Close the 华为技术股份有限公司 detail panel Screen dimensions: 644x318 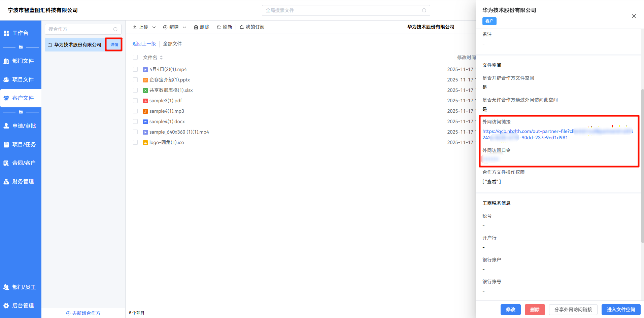click(634, 16)
